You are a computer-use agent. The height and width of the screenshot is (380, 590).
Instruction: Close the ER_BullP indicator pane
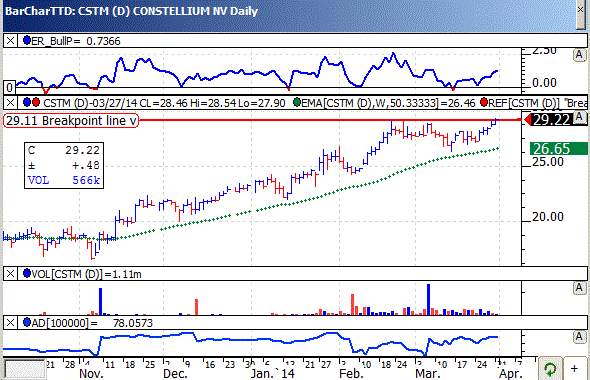pyautogui.click(x=10, y=41)
